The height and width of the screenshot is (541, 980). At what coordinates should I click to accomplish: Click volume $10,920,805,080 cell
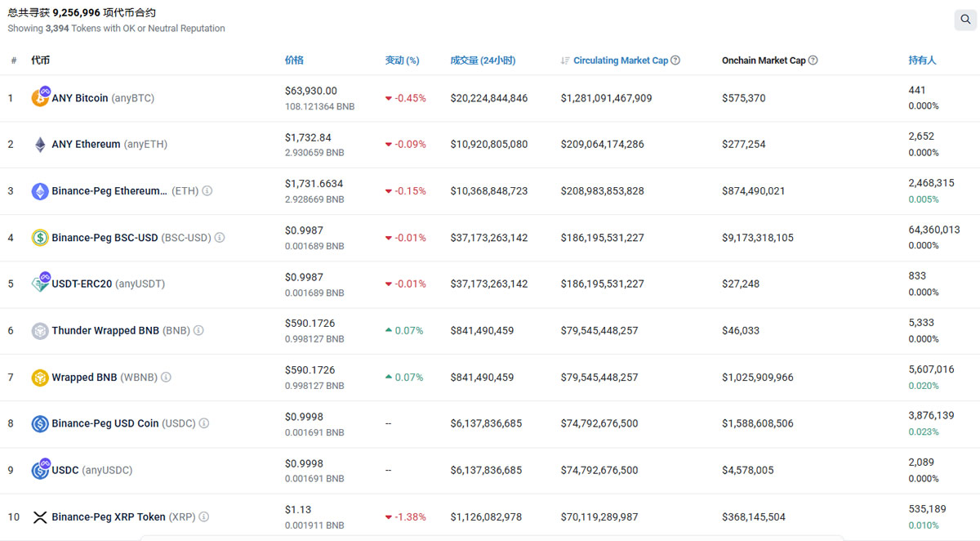(x=489, y=145)
